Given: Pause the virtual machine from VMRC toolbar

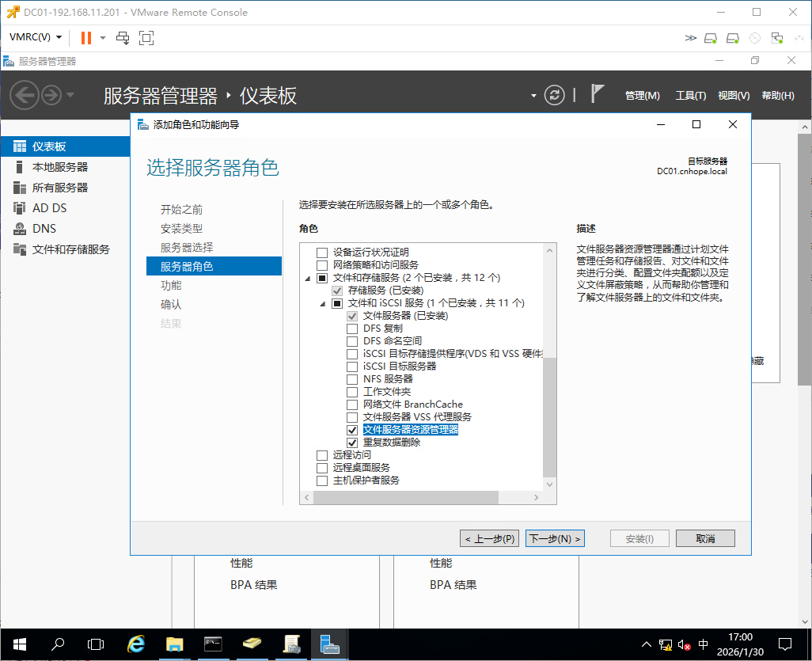Looking at the screenshot, I should (86, 38).
